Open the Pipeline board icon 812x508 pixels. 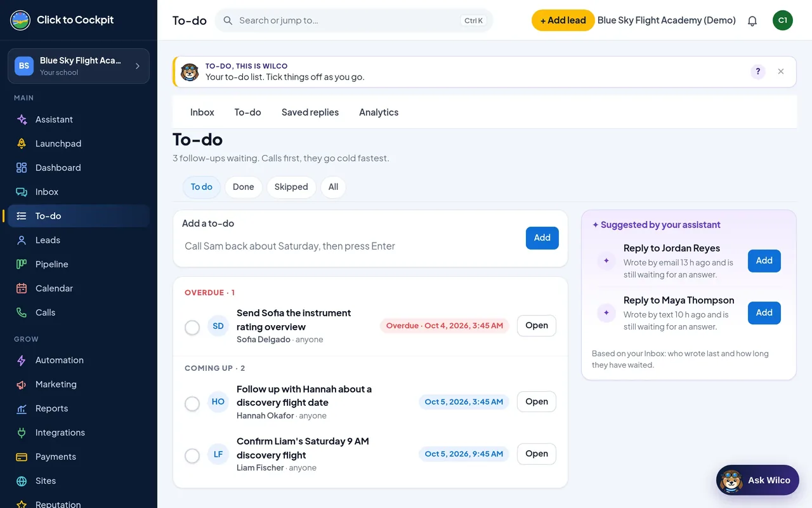tap(22, 264)
